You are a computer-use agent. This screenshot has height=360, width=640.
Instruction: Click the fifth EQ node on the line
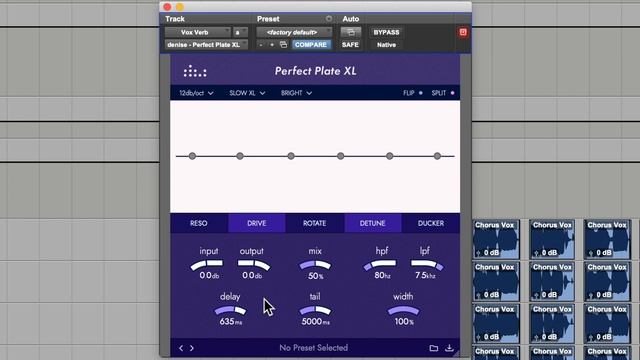tap(389, 156)
